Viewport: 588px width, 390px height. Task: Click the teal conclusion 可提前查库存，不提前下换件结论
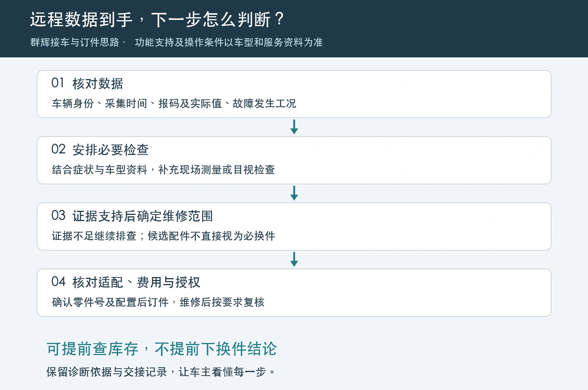162,349
